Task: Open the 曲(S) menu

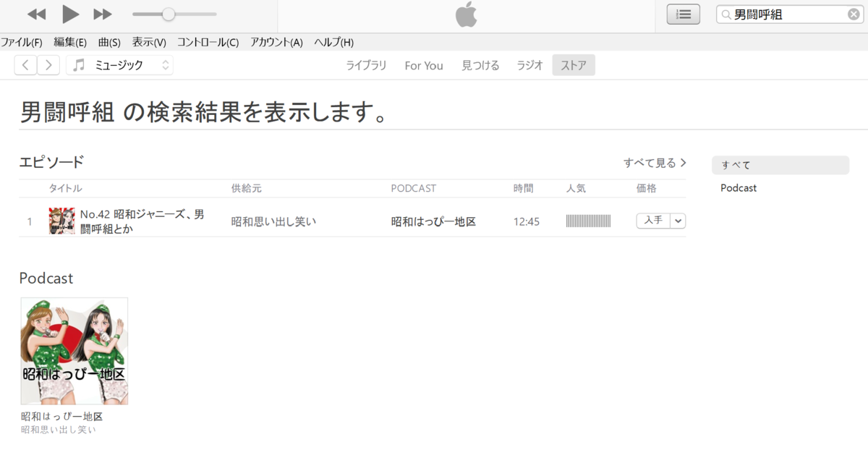Action: pos(109,42)
